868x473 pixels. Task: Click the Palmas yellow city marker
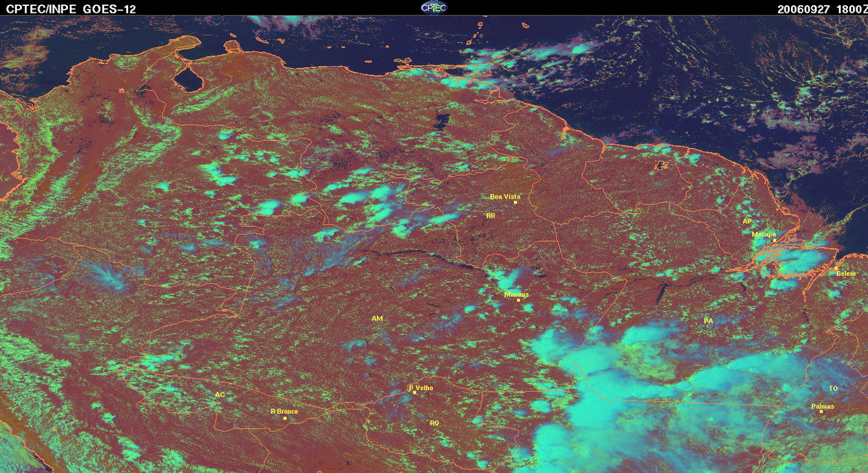click(x=821, y=411)
